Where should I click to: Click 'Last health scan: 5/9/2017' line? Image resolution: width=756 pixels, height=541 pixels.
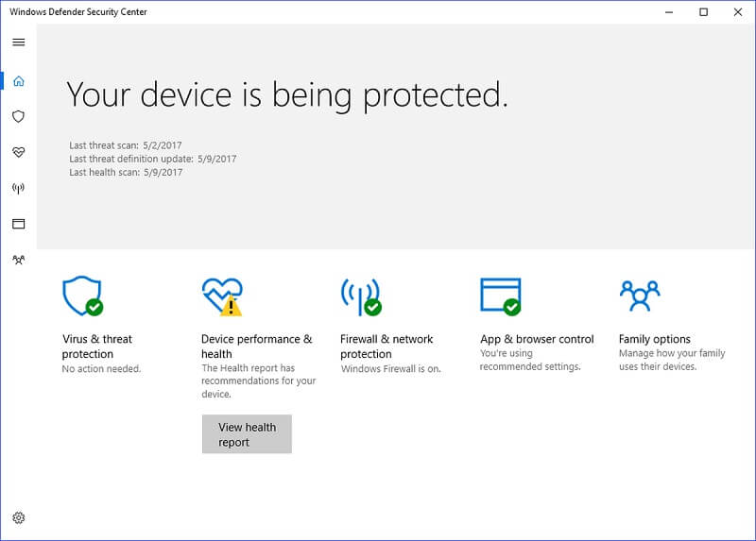126,173
